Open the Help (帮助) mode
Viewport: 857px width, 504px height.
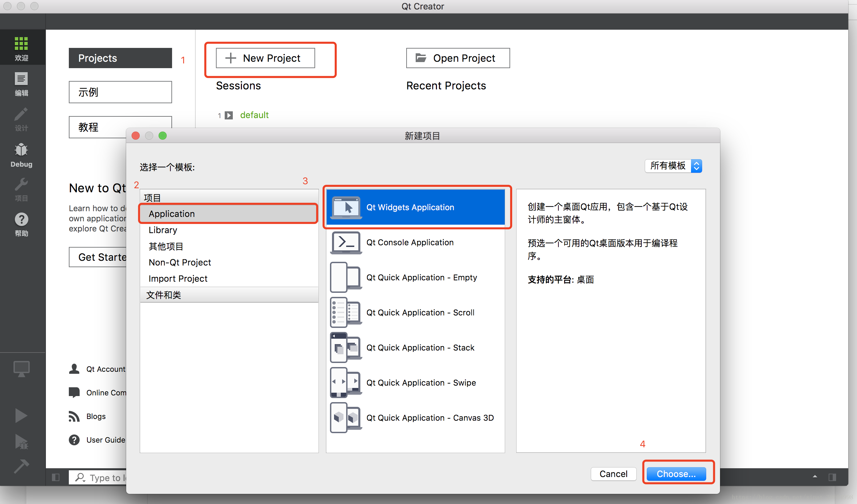[21, 225]
